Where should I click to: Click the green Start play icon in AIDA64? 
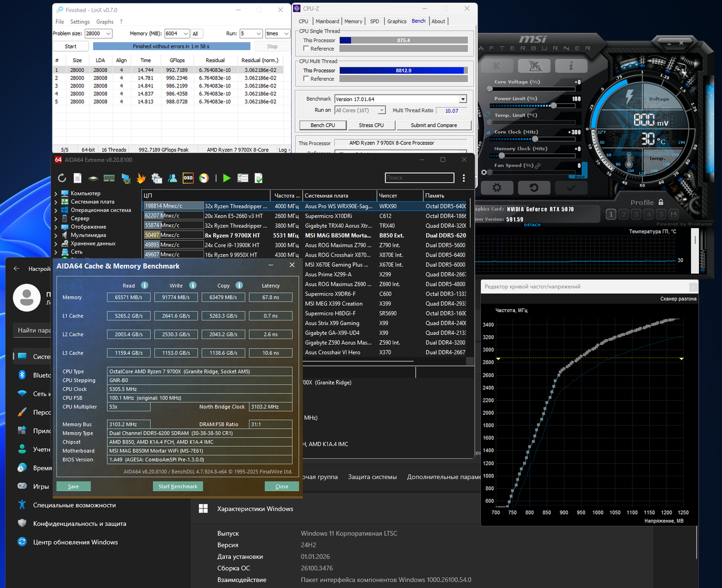click(226, 178)
